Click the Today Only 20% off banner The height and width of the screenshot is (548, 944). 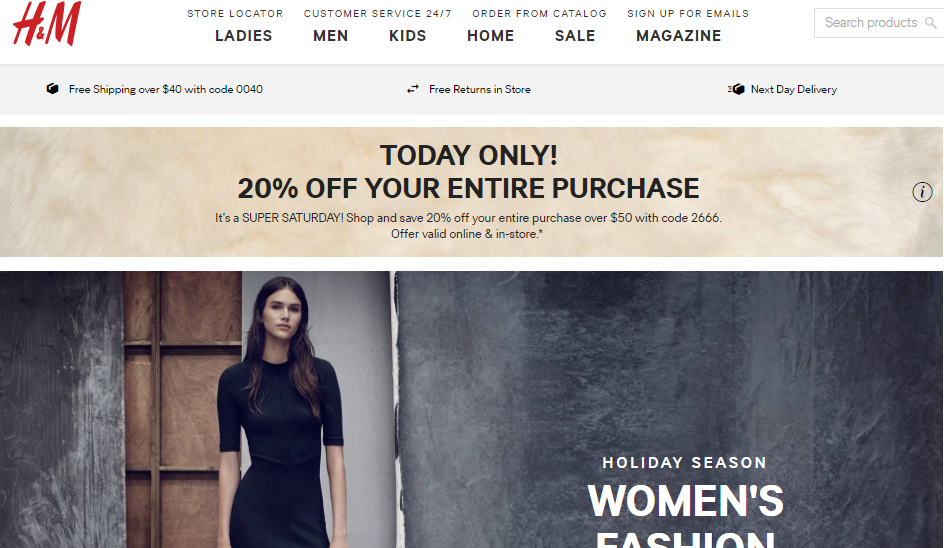pyautogui.click(x=471, y=191)
